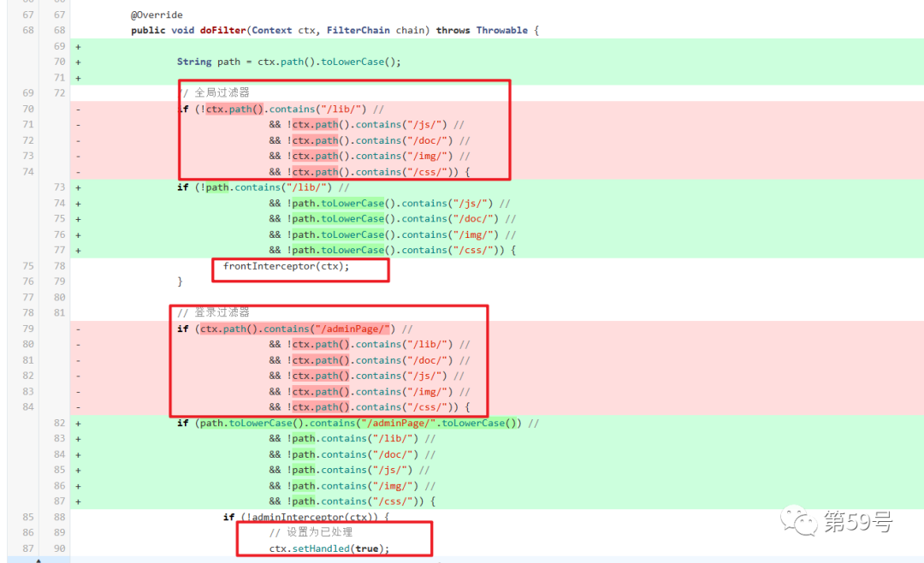Click added line 74 path.toLowerCase() "/js/" check
Screen dimensions: 924x563
pyautogui.click(x=389, y=204)
